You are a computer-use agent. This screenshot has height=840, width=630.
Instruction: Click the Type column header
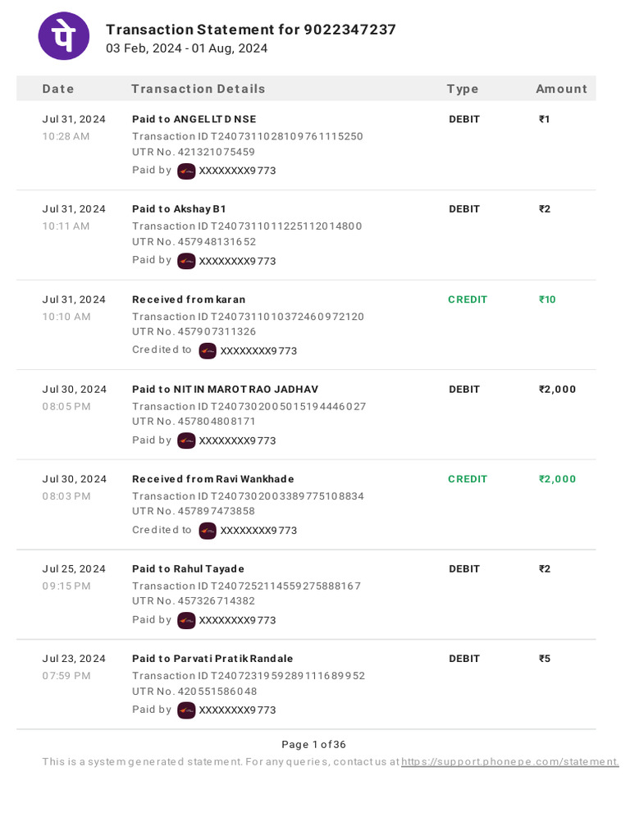click(463, 89)
